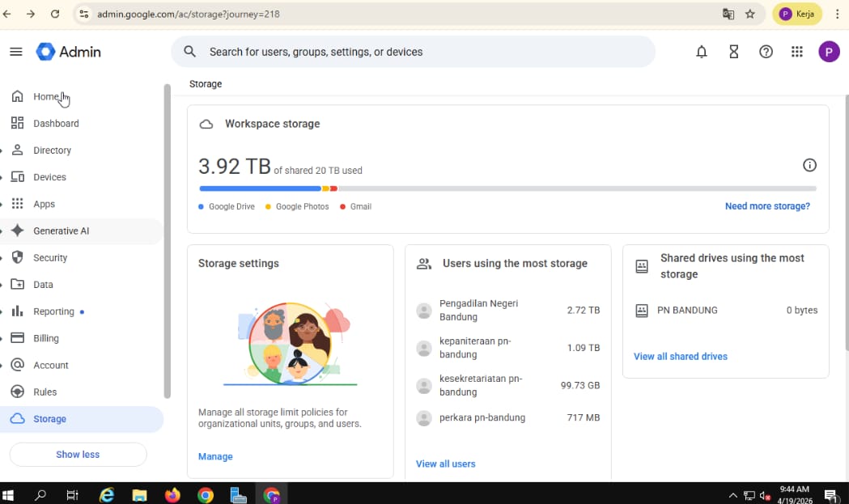Open the notifications bell icon
Image resolution: width=849 pixels, height=504 pixels.
coord(702,52)
